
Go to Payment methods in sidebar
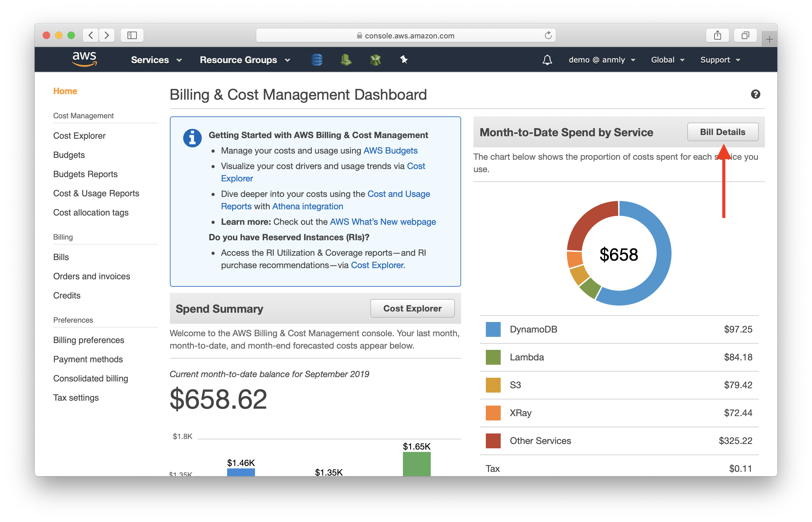pos(88,359)
